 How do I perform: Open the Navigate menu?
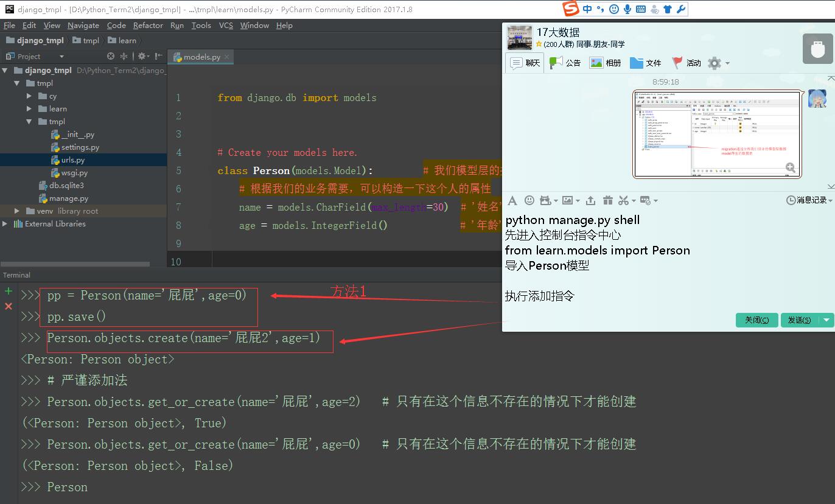(83, 26)
